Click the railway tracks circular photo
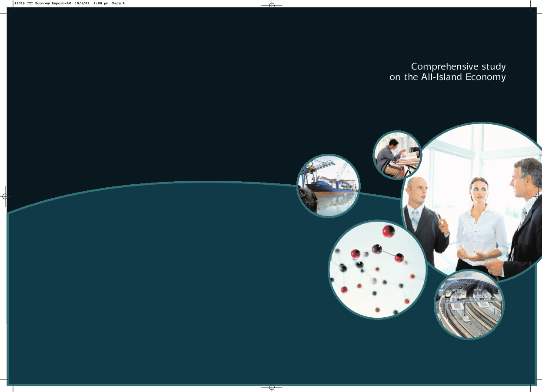 coord(469,303)
